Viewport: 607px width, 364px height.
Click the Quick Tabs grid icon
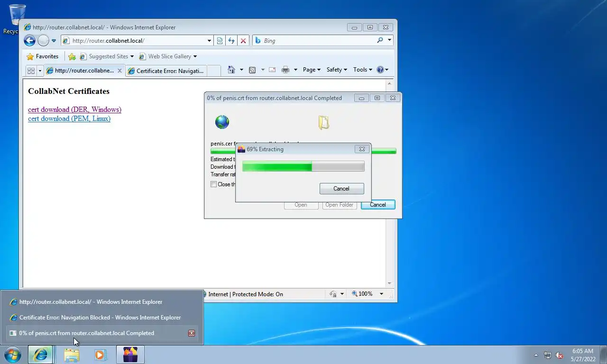pyautogui.click(x=31, y=71)
